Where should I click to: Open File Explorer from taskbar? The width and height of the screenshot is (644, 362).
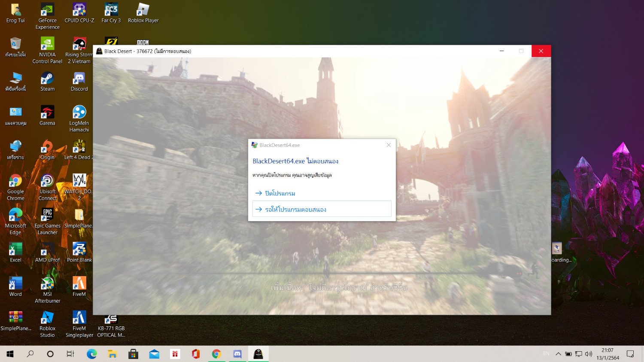(x=112, y=354)
